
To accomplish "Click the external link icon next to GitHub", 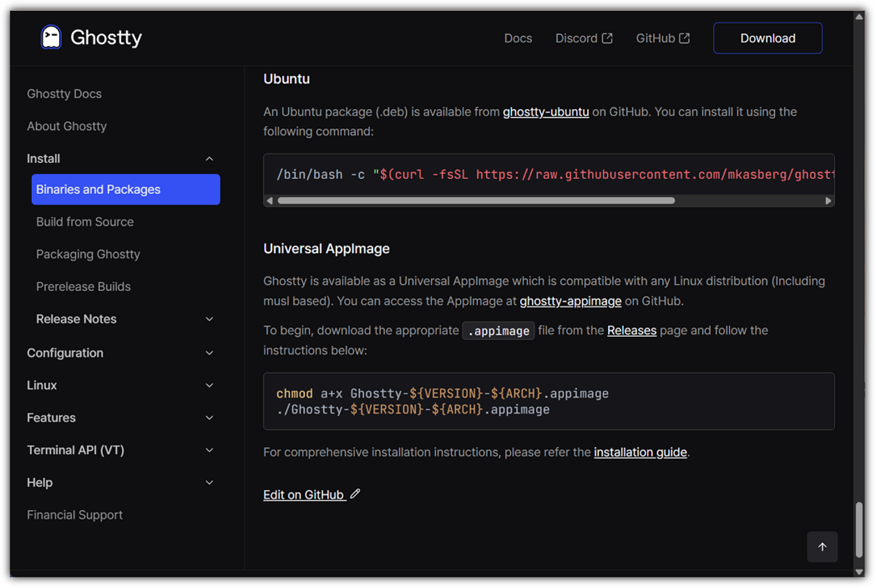I will coord(685,38).
